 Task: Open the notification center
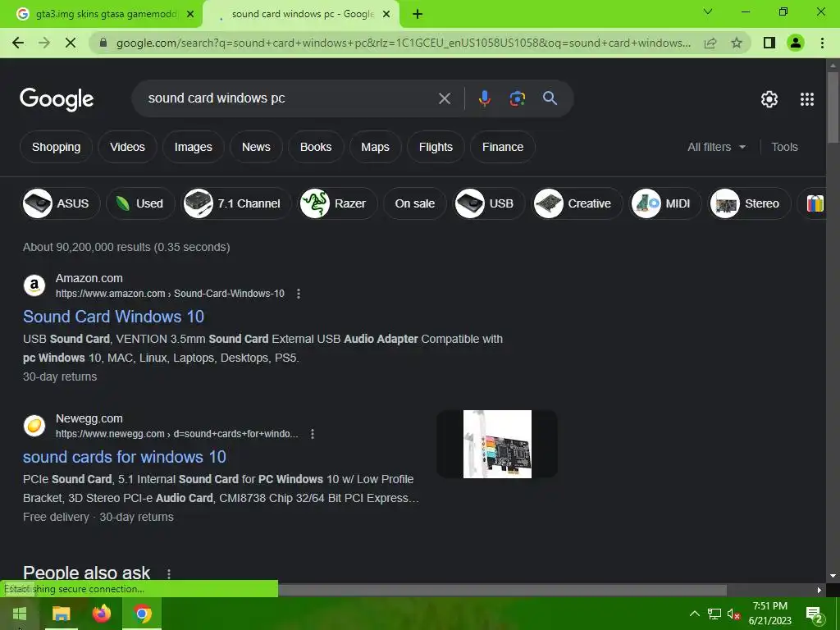(815, 614)
